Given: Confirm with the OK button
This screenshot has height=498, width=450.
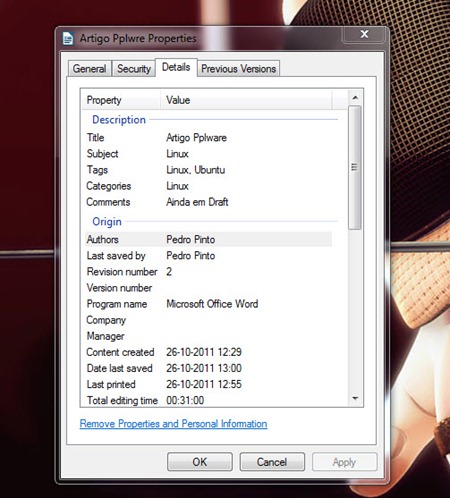Looking at the screenshot, I should pyautogui.click(x=200, y=462).
